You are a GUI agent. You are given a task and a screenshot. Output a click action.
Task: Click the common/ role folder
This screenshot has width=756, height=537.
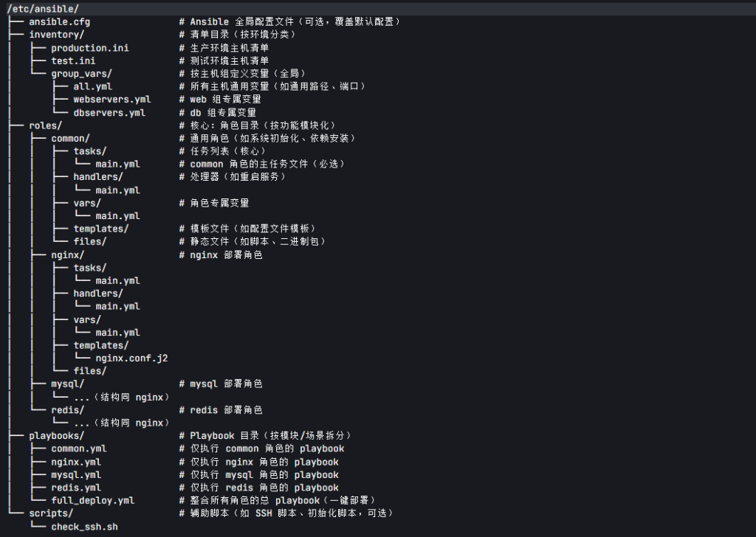[70, 138]
